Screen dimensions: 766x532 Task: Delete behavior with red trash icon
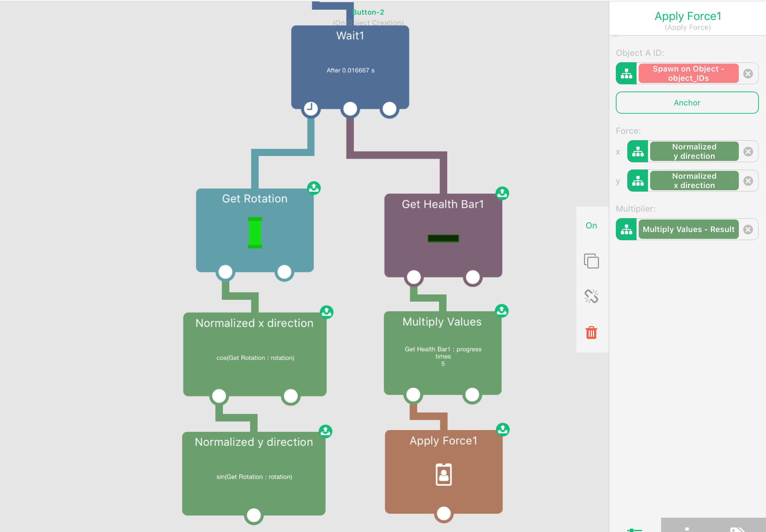point(591,332)
